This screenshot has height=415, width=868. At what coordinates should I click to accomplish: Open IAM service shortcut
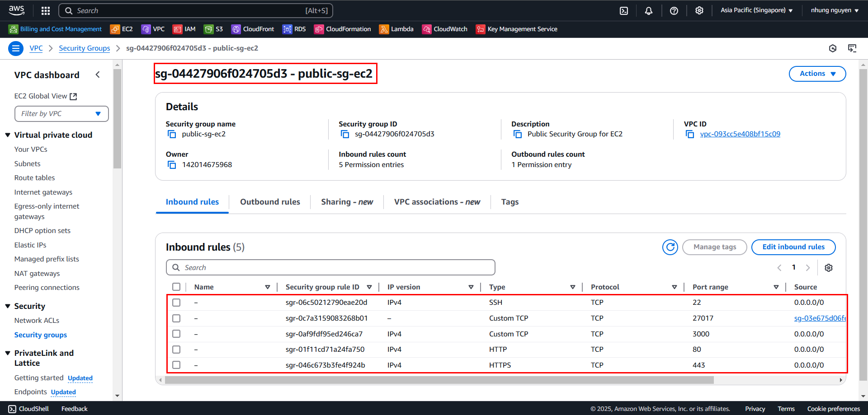[184, 29]
